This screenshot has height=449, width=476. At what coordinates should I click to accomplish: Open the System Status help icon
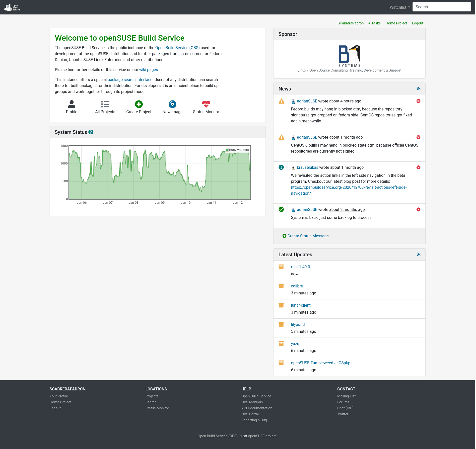pos(91,132)
